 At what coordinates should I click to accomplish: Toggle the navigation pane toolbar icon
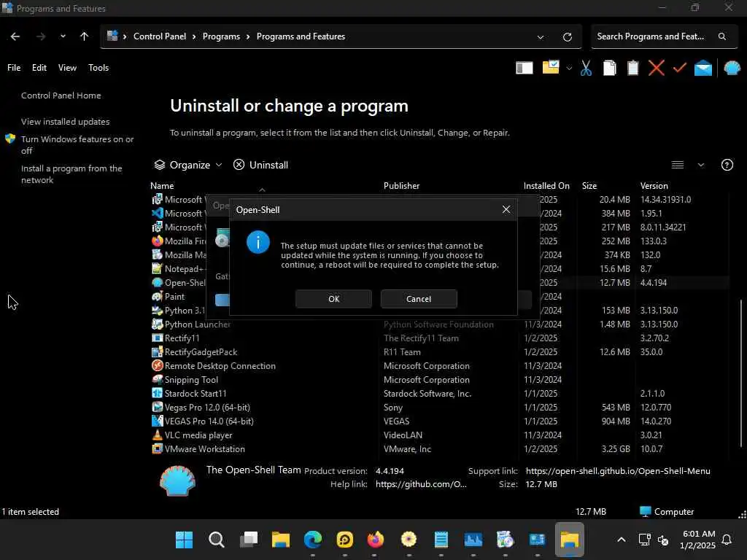[524, 68]
